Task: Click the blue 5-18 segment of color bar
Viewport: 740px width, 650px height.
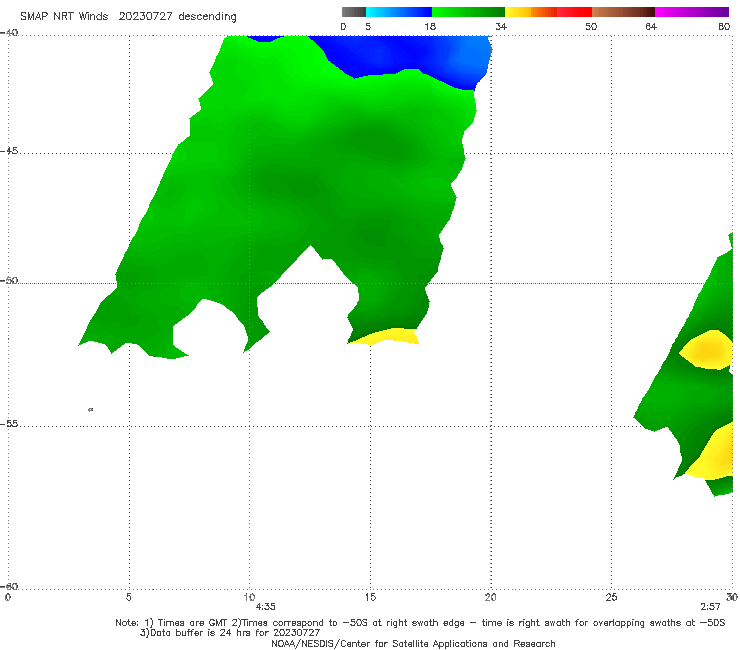Action: pos(399,12)
